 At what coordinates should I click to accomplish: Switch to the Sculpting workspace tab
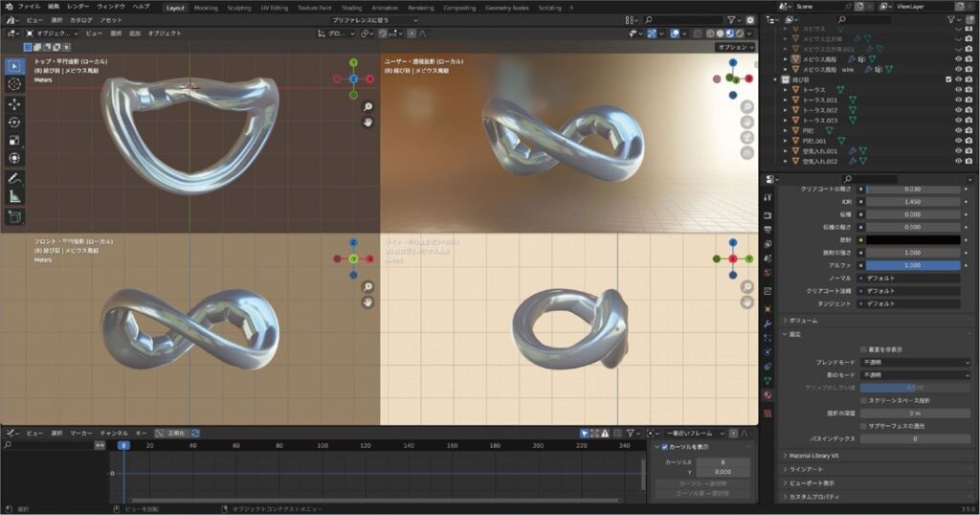pyautogui.click(x=238, y=8)
